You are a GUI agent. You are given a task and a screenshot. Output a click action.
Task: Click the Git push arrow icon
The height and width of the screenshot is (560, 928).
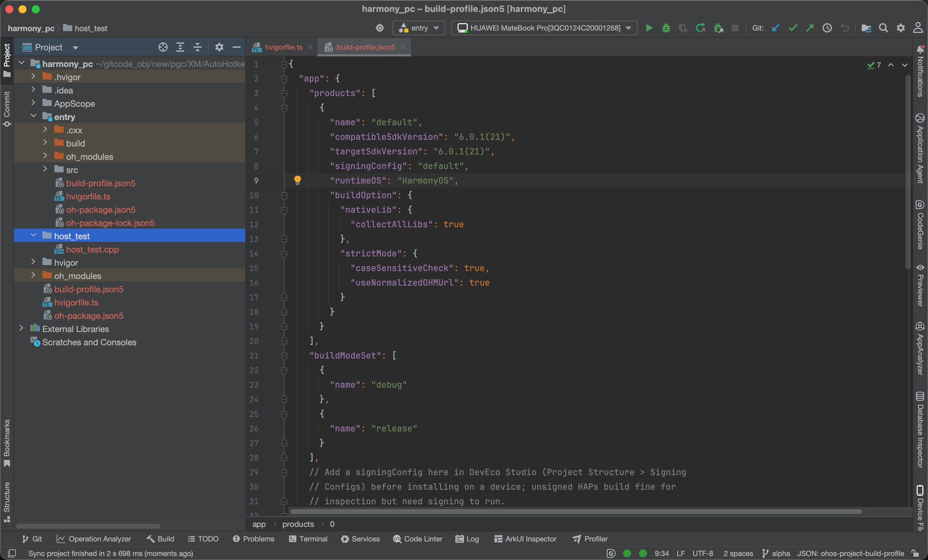point(810,28)
